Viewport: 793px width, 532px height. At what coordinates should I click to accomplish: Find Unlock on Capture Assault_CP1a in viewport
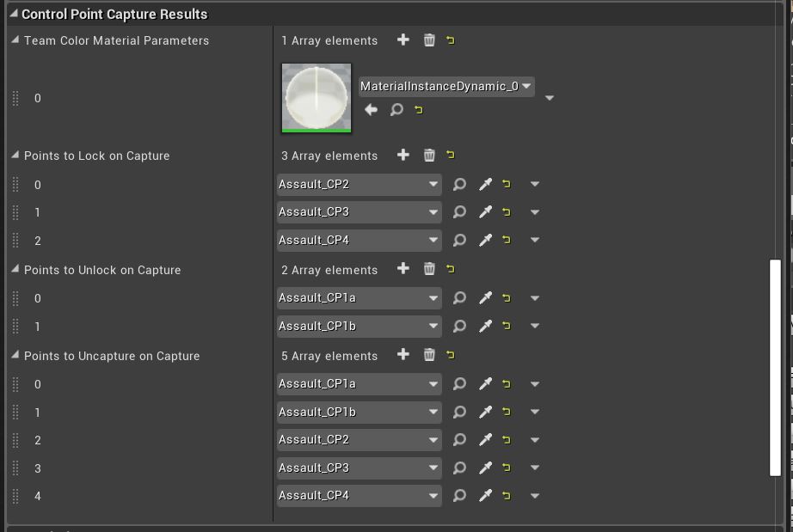(x=459, y=298)
